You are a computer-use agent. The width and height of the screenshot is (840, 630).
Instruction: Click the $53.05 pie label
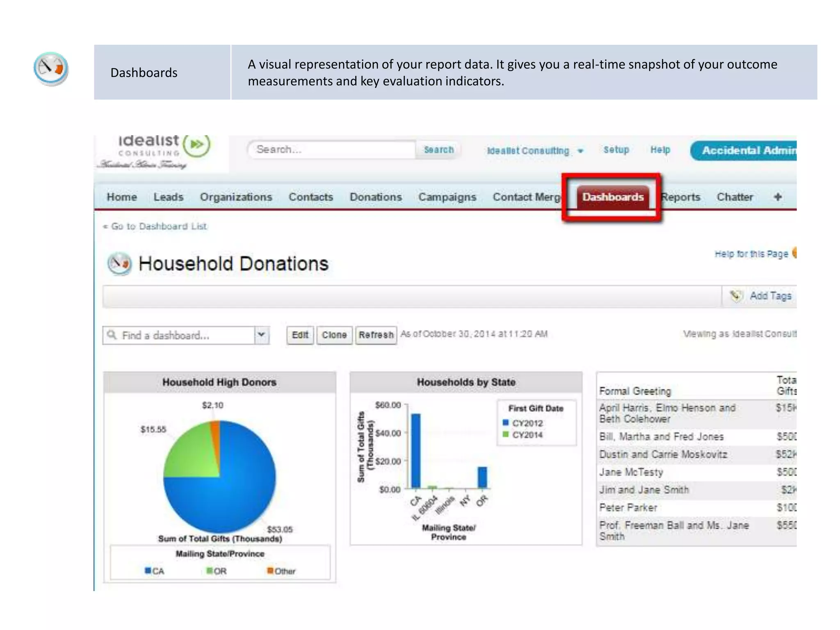click(x=280, y=529)
